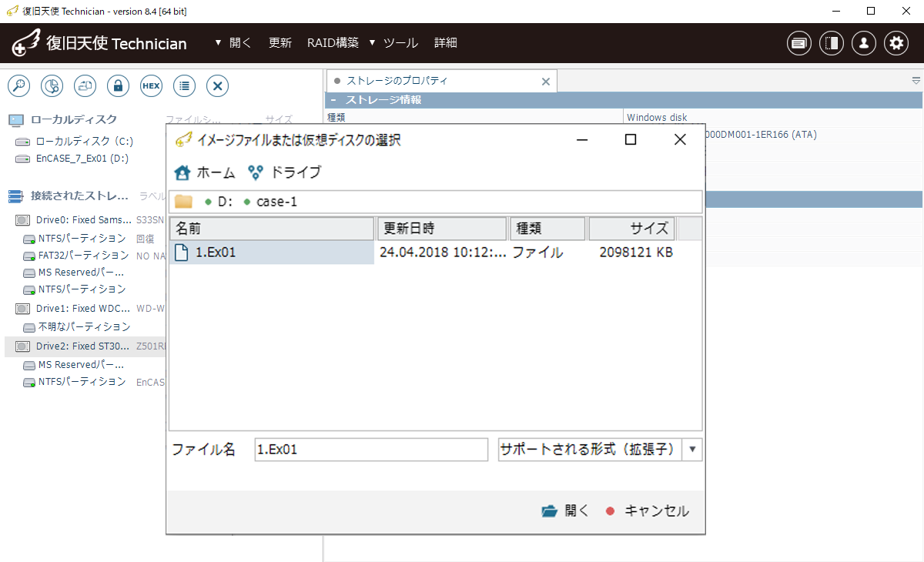Click the magnifier scan toolbar icon
Screen dimensions: 924x562
click(18, 86)
